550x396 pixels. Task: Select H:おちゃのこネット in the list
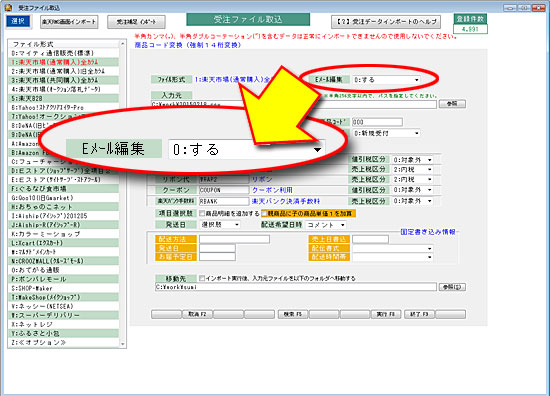pos(63,207)
